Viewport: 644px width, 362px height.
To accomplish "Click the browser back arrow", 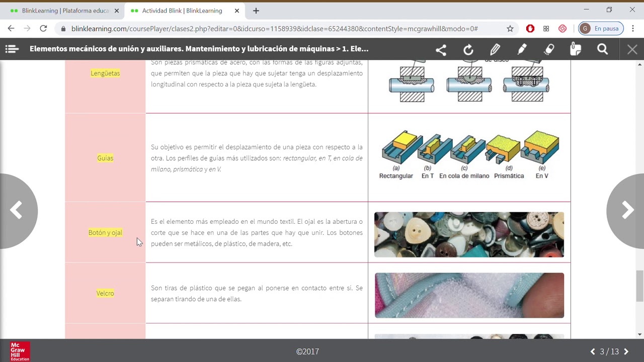I will click(11, 29).
